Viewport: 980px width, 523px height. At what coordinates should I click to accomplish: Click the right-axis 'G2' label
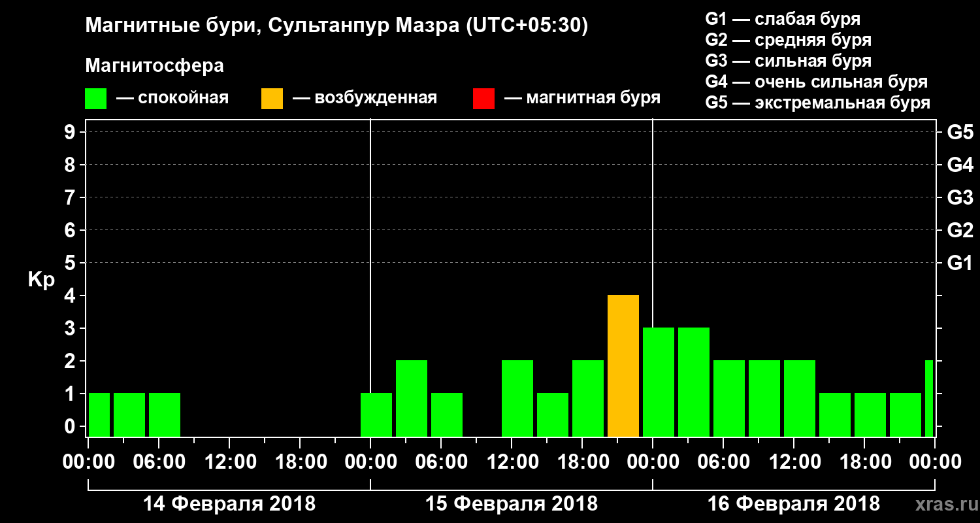[x=960, y=230]
